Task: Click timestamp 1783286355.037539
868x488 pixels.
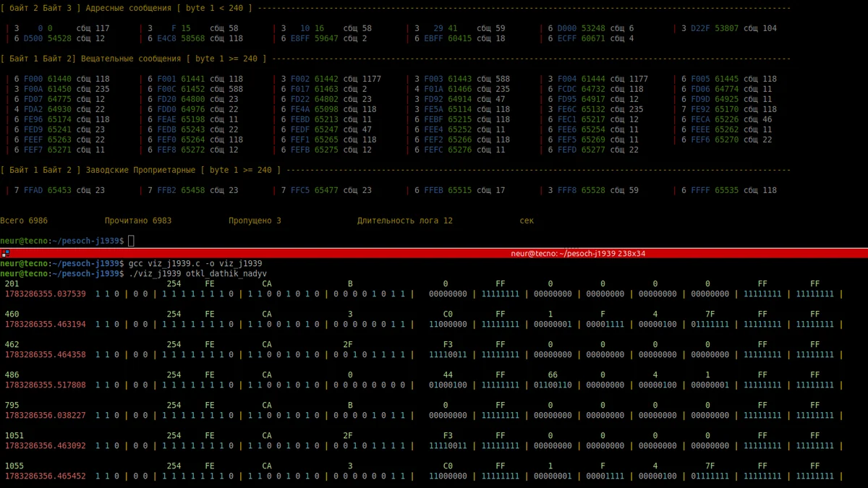Action: [x=46, y=294]
